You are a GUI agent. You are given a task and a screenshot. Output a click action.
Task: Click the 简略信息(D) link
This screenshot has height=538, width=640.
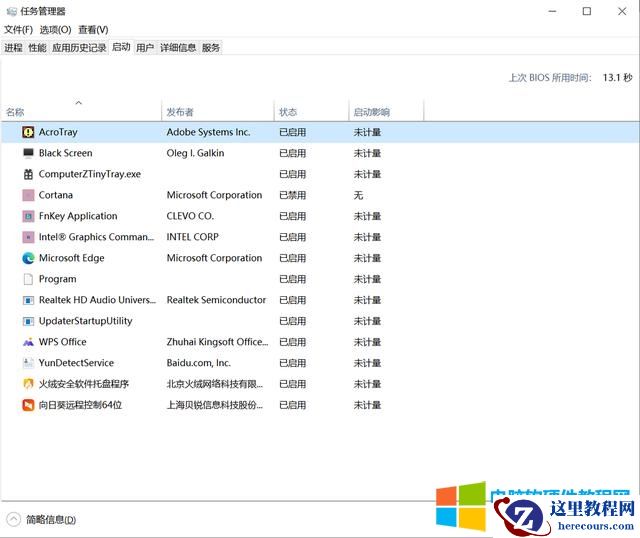(x=51, y=519)
